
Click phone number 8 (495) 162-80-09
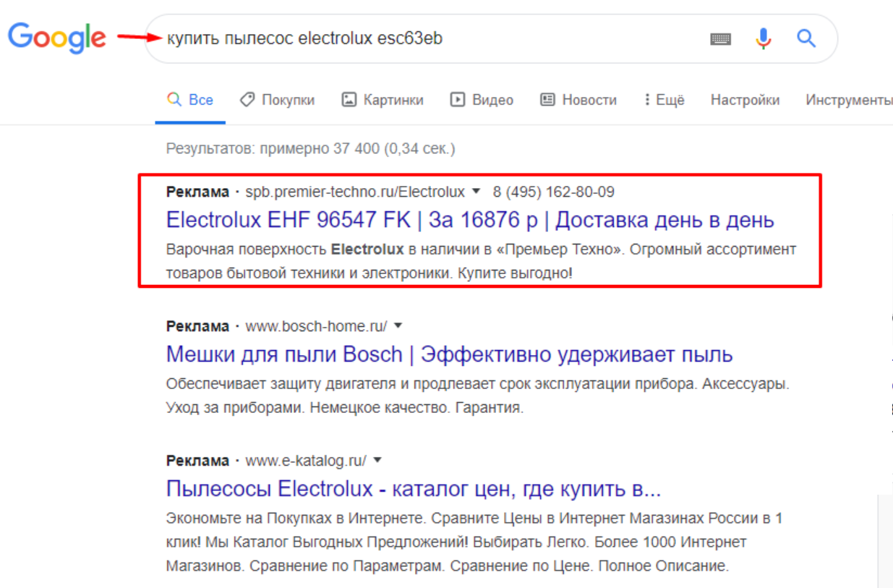click(x=554, y=192)
